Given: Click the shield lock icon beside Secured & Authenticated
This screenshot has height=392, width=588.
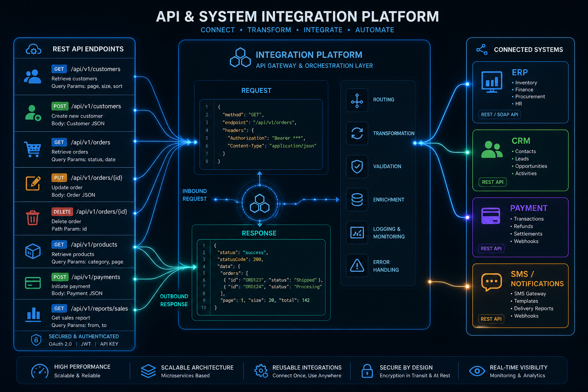Looking at the screenshot, I should pyautogui.click(x=36, y=340).
